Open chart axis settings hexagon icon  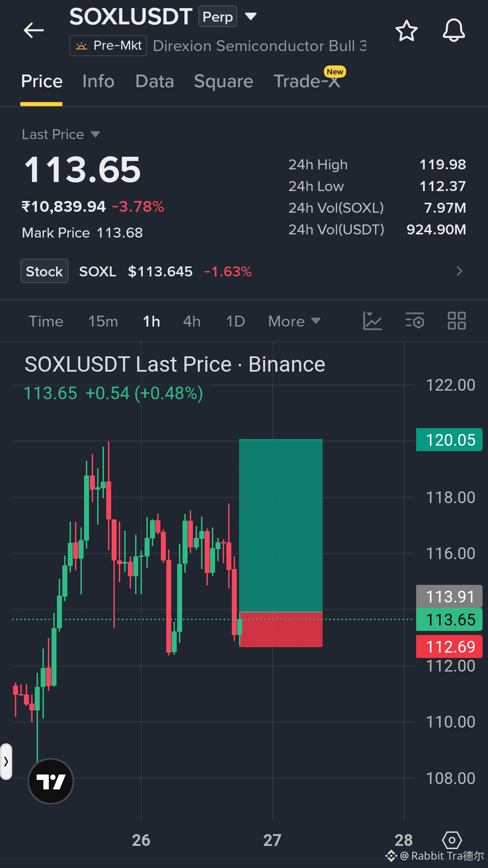click(x=452, y=840)
